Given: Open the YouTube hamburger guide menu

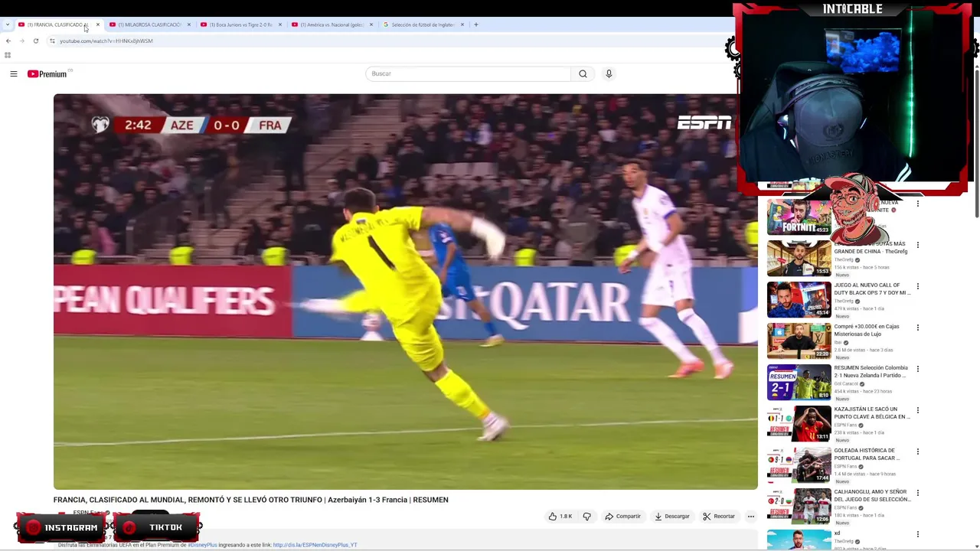Looking at the screenshot, I should click(x=13, y=73).
